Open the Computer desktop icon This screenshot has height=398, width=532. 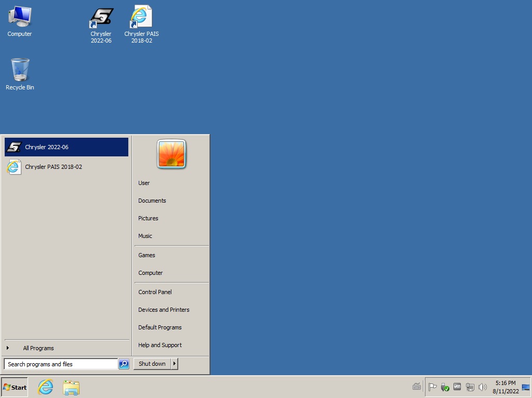20,21
